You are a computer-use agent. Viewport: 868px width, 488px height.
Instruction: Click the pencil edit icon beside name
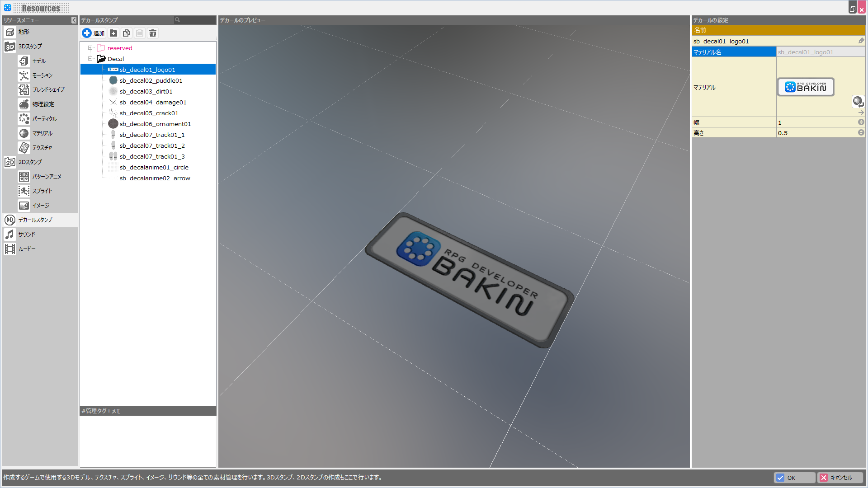tap(861, 41)
